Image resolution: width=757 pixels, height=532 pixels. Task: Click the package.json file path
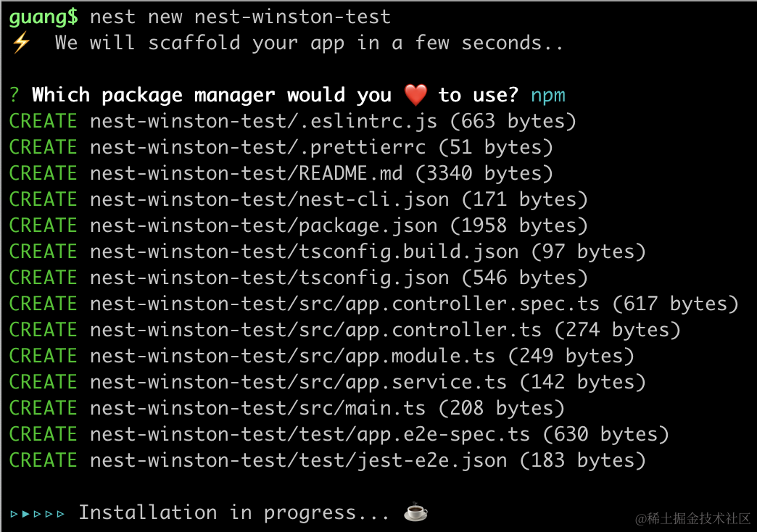pyautogui.click(x=264, y=225)
